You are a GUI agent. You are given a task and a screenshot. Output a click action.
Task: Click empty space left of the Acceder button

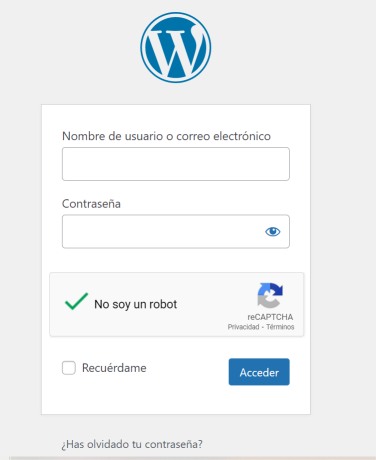[x=187, y=372]
